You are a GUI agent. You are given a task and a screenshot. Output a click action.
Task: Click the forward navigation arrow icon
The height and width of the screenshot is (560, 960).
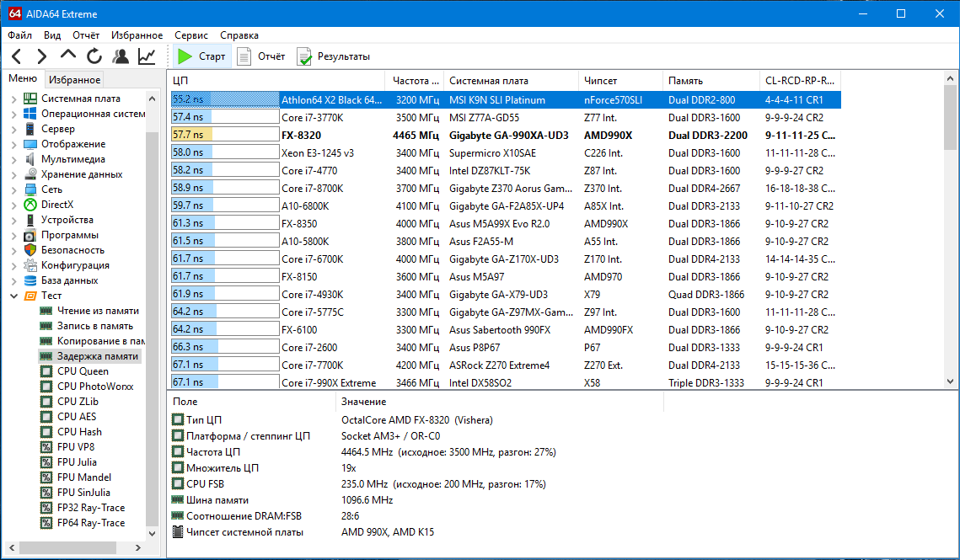point(42,56)
